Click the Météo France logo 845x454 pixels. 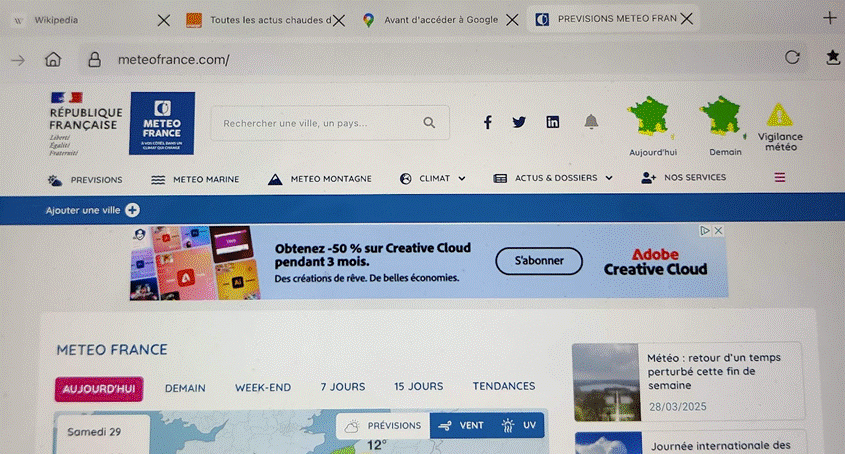[x=162, y=123]
